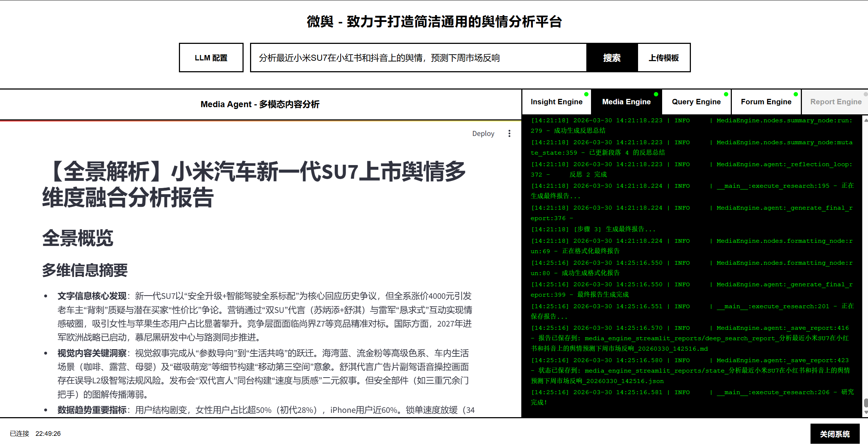Screen dimensions: 868x447
Task: Switch to the Query Engine tab
Action: pos(696,102)
